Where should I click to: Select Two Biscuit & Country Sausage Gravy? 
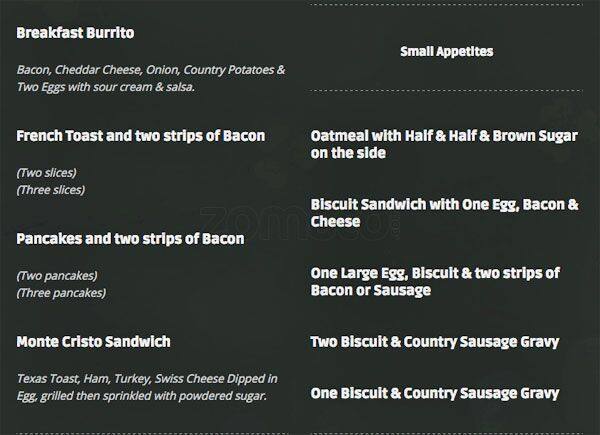point(435,342)
